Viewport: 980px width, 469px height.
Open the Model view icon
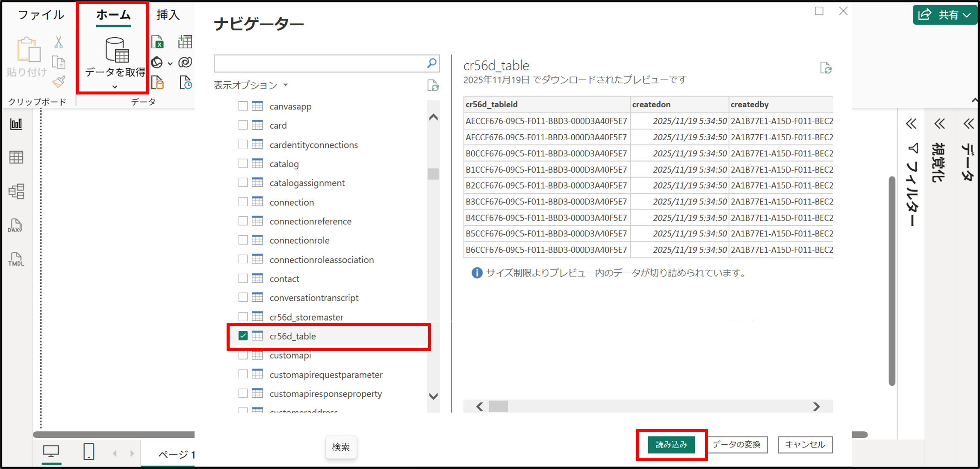pos(16,191)
